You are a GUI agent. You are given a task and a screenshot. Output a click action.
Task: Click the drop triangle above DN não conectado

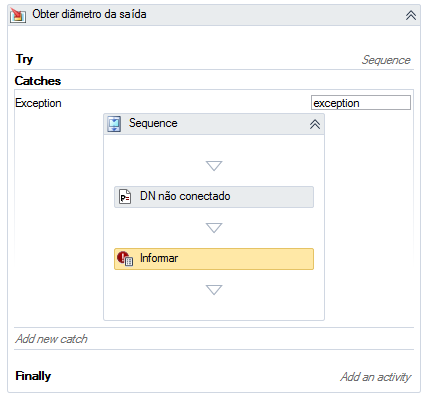click(214, 166)
